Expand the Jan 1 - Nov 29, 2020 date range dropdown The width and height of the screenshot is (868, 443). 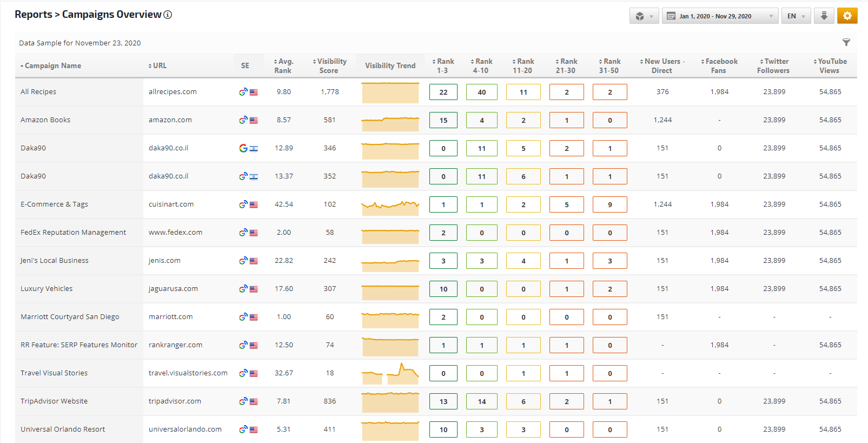tap(720, 16)
